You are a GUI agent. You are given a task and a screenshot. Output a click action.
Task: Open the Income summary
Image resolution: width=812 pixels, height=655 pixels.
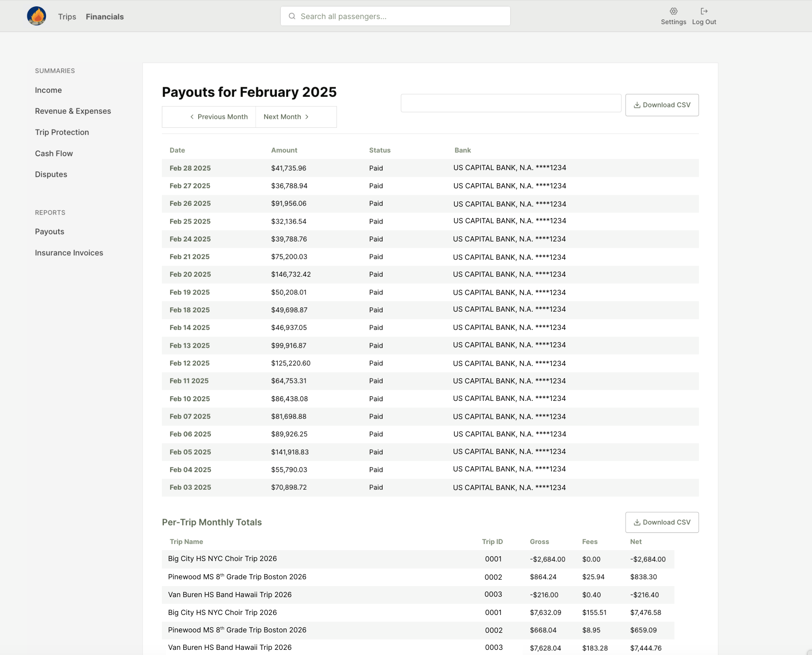coord(48,90)
